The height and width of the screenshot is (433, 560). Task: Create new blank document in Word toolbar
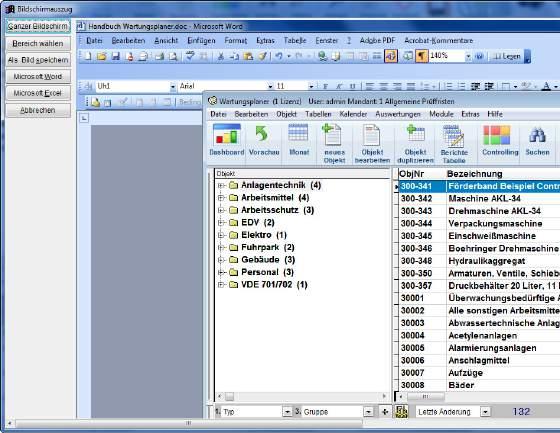click(x=88, y=56)
